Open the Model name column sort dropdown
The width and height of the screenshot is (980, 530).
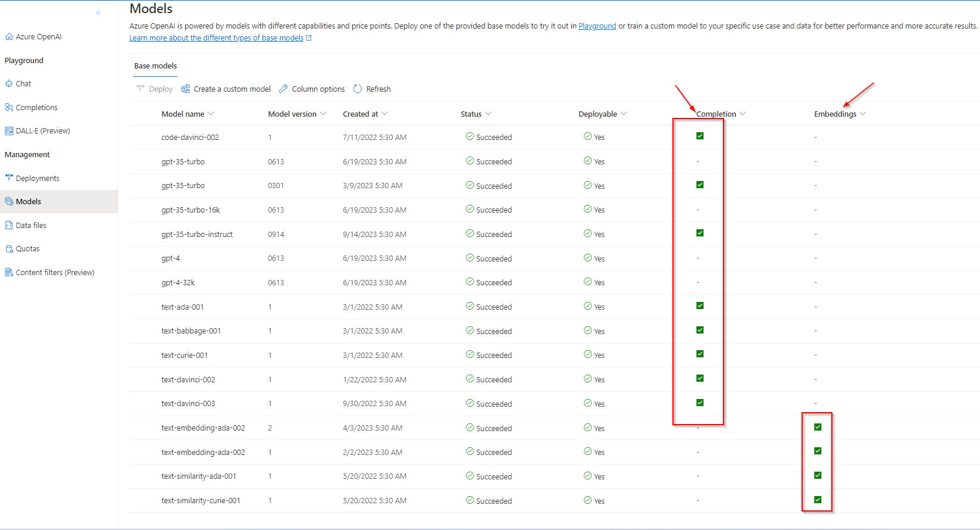click(x=211, y=114)
